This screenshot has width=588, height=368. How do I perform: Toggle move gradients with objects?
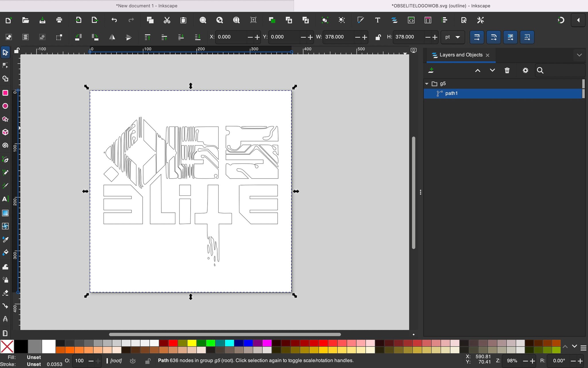(x=510, y=37)
